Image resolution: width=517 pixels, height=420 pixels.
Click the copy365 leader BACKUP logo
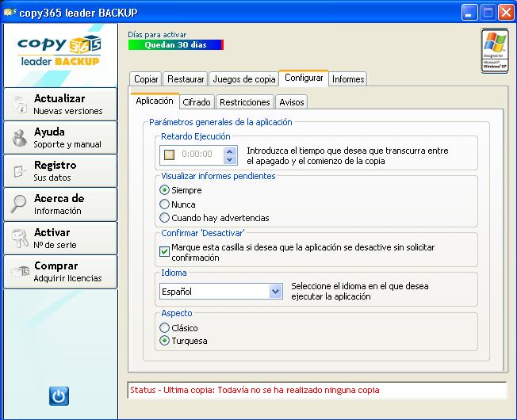59,51
